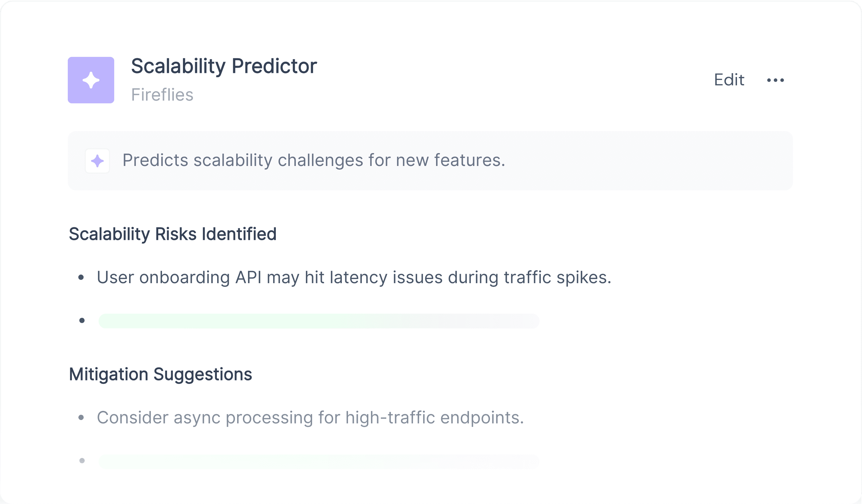Select the async processing suggestion bullet
The width and height of the screenshot is (862, 504).
[x=310, y=418]
